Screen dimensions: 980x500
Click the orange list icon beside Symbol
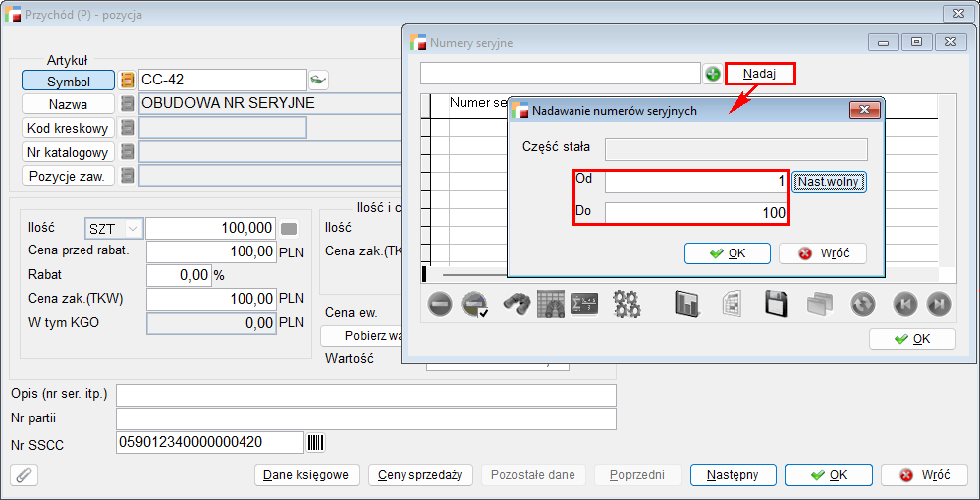127,81
